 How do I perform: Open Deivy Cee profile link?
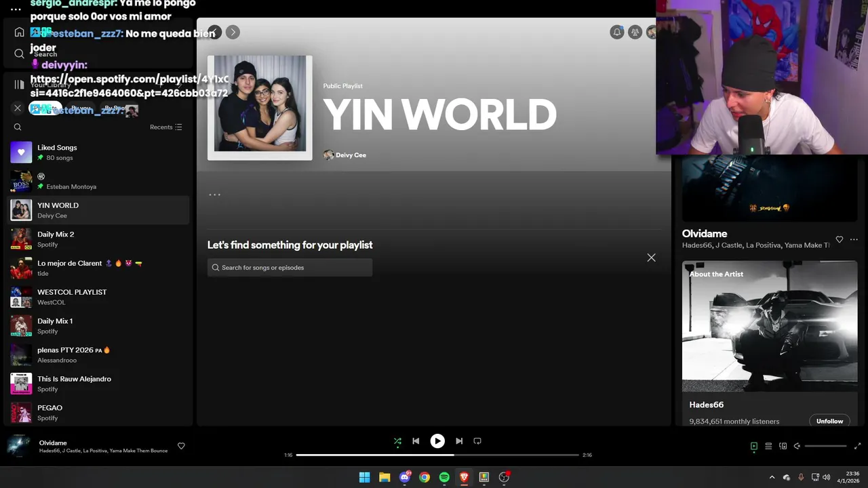(x=351, y=155)
